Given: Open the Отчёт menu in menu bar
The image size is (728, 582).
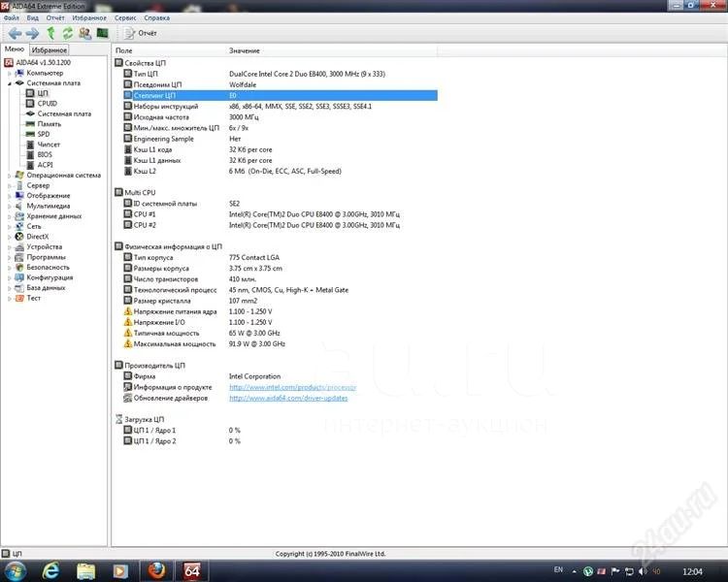Looking at the screenshot, I should (x=55, y=18).
